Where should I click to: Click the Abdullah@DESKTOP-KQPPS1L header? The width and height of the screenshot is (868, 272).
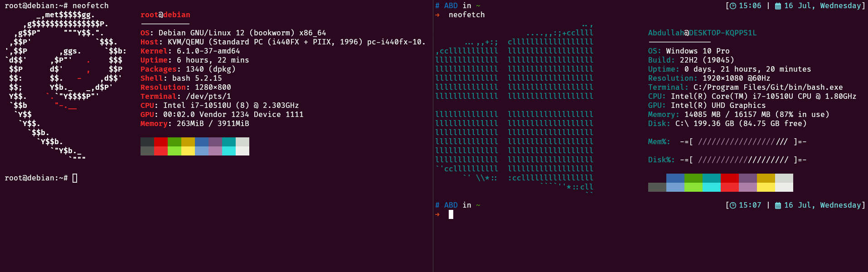tap(702, 33)
